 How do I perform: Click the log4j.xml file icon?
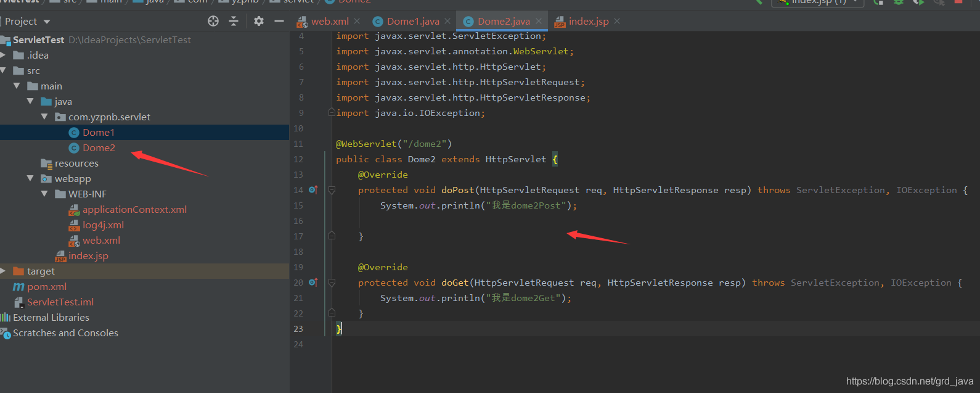(x=74, y=225)
